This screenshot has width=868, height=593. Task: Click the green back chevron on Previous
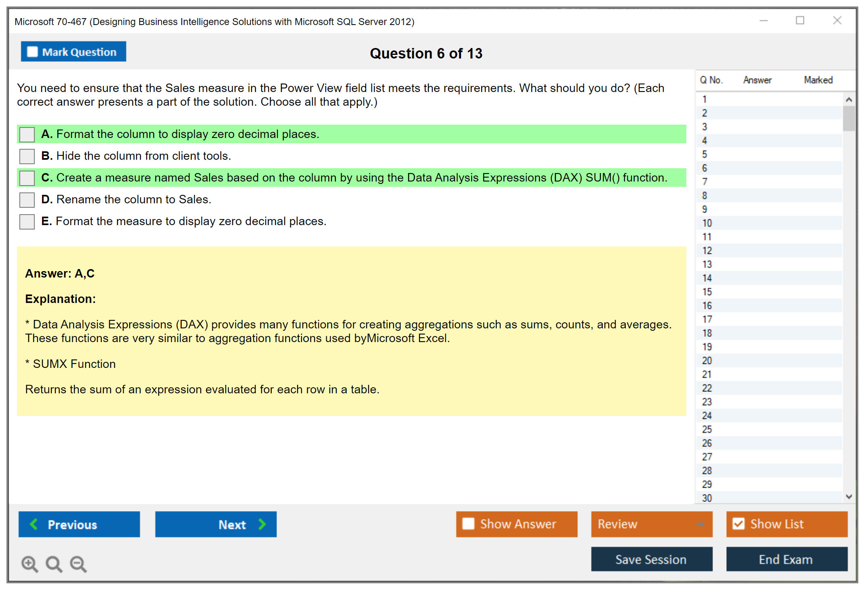pyautogui.click(x=34, y=524)
